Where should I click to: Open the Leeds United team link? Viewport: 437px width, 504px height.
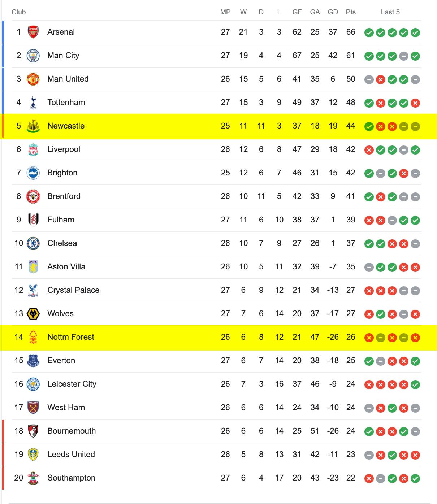click(71, 454)
